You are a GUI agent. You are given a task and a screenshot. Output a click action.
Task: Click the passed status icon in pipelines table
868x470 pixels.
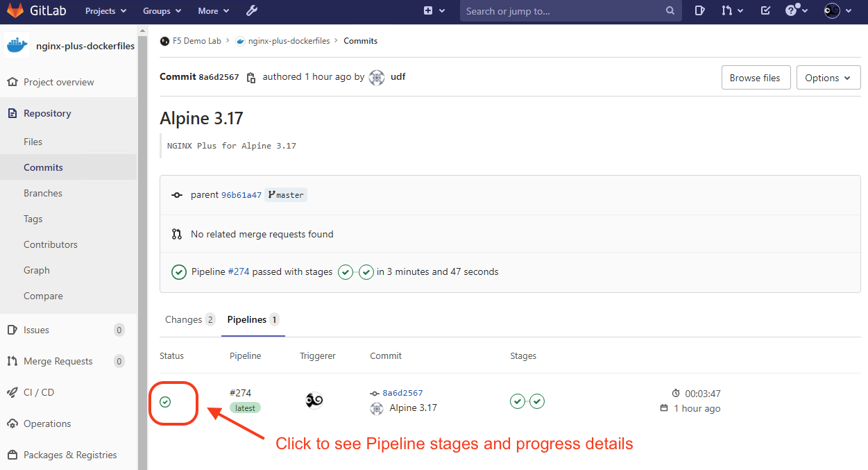(x=165, y=402)
